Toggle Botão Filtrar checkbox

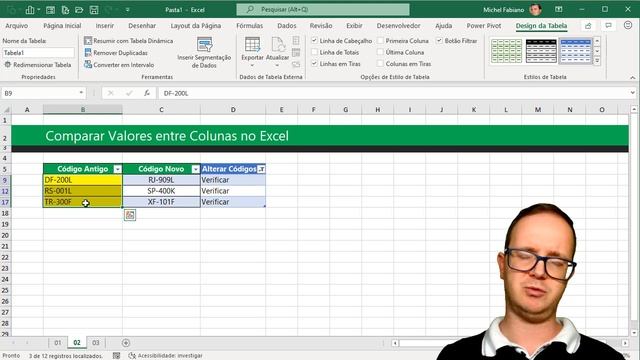[439, 40]
